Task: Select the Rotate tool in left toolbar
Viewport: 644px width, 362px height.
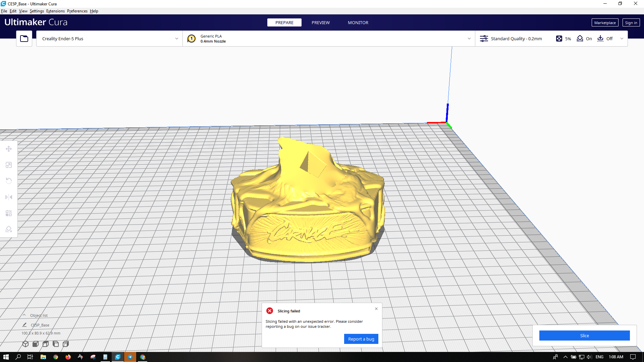Action: pos(9,181)
